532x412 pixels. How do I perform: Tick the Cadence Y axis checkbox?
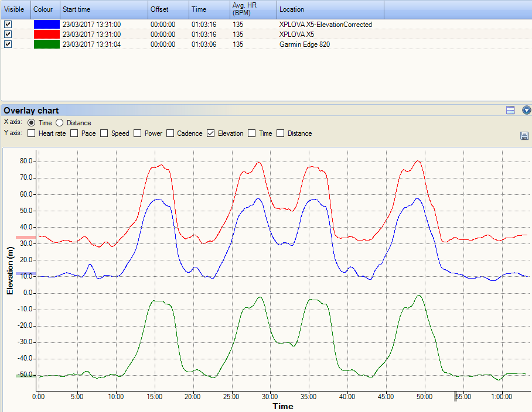coord(171,133)
